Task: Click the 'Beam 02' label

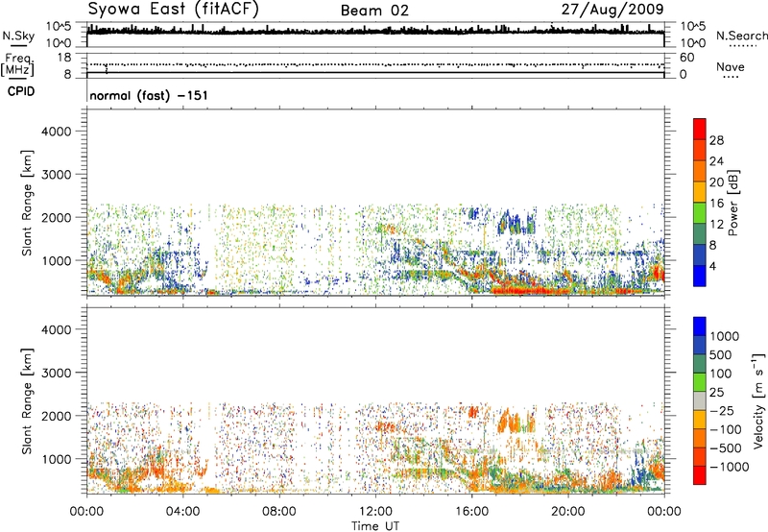Action: pos(374,11)
